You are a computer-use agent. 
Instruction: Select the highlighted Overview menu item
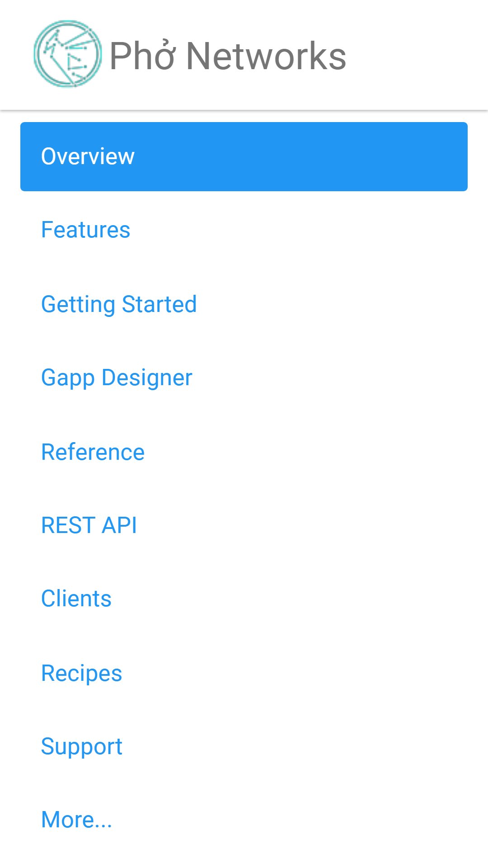click(x=244, y=156)
